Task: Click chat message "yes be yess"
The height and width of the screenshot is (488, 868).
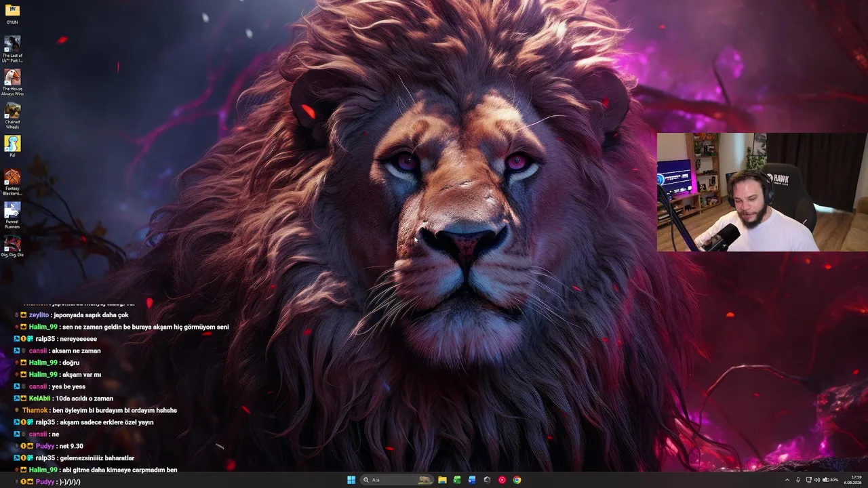Action: tap(68, 386)
